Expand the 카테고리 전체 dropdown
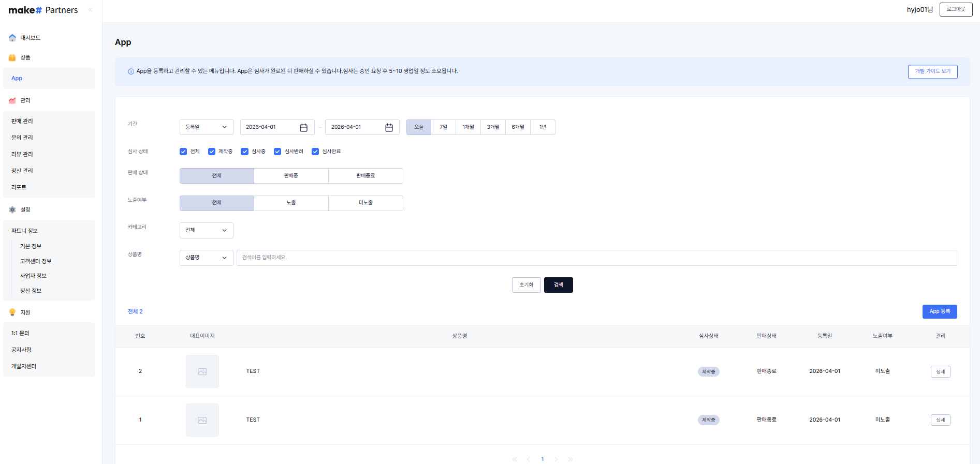 tap(206, 230)
